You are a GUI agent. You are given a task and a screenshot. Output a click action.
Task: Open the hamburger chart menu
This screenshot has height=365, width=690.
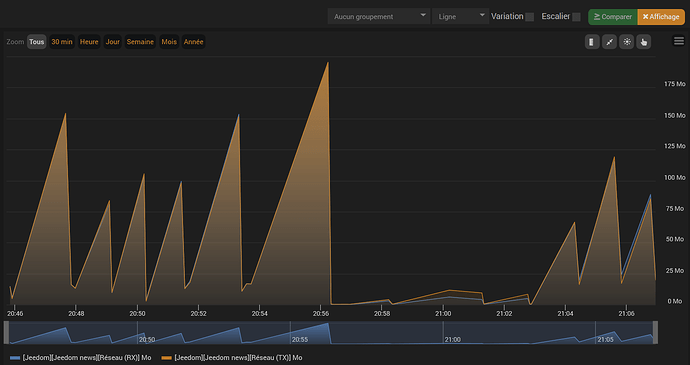(679, 41)
